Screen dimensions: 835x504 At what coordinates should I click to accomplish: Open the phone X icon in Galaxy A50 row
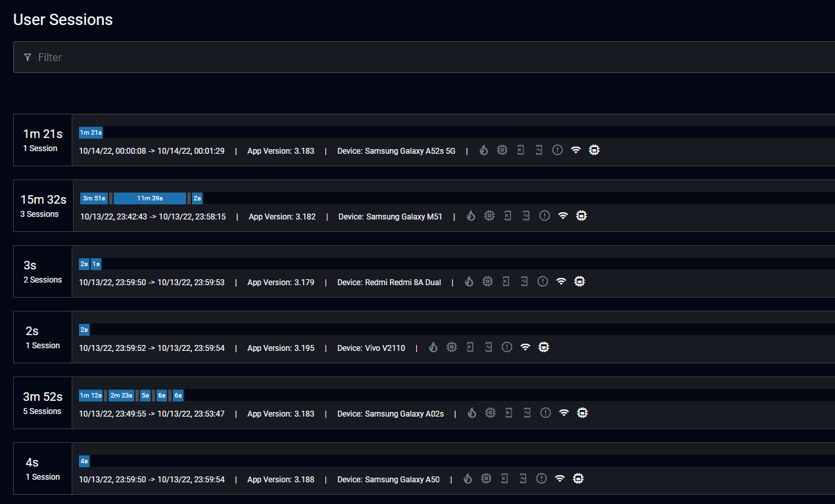pyautogui.click(x=504, y=478)
